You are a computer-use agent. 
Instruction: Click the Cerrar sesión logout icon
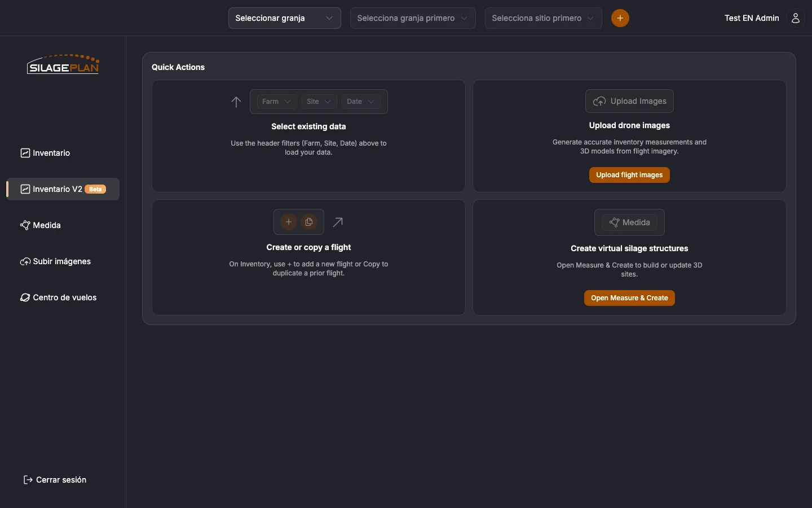28,480
